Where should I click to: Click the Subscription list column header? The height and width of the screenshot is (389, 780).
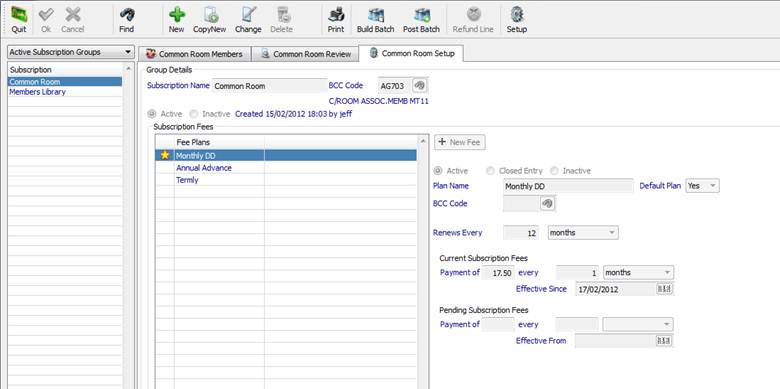[x=65, y=70]
